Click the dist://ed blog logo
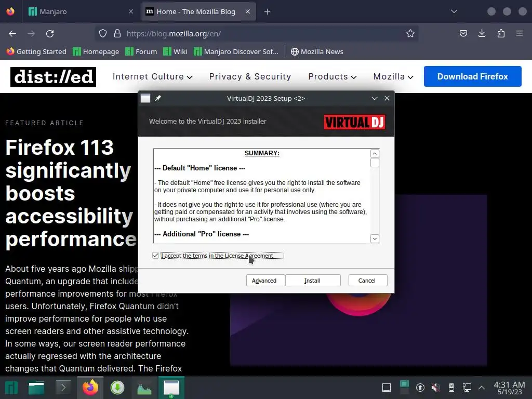Image resolution: width=532 pixels, height=399 pixels. point(54,77)
